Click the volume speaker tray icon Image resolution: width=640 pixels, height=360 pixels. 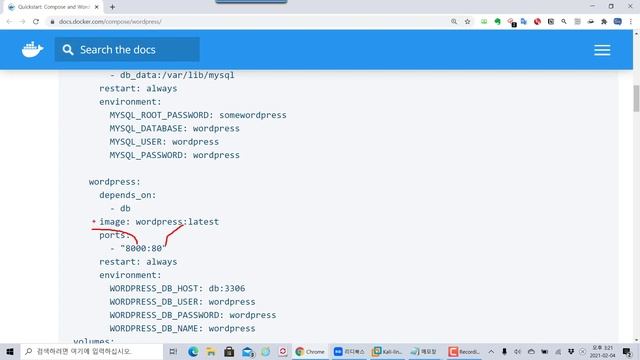tap(517, 351)
